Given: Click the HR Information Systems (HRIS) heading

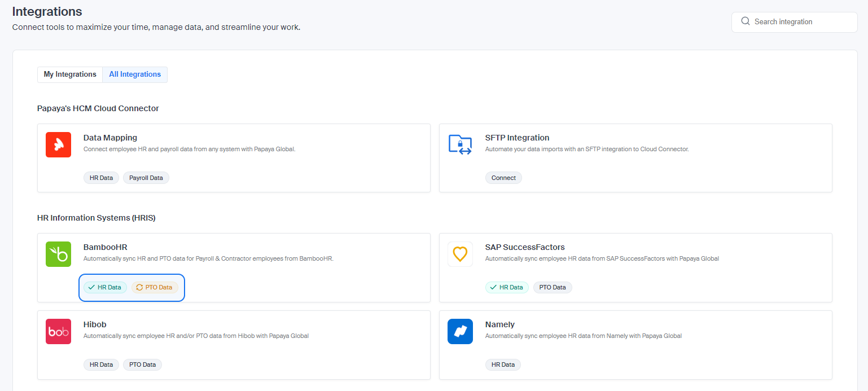Looking at the screenshot, I should click(97, 218).
